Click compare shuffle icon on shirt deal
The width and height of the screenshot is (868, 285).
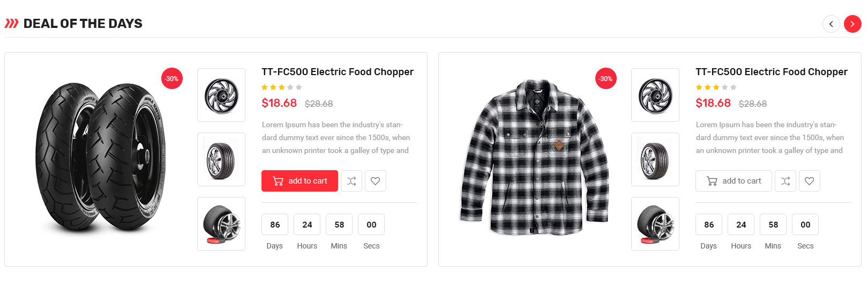pos(785,181)
